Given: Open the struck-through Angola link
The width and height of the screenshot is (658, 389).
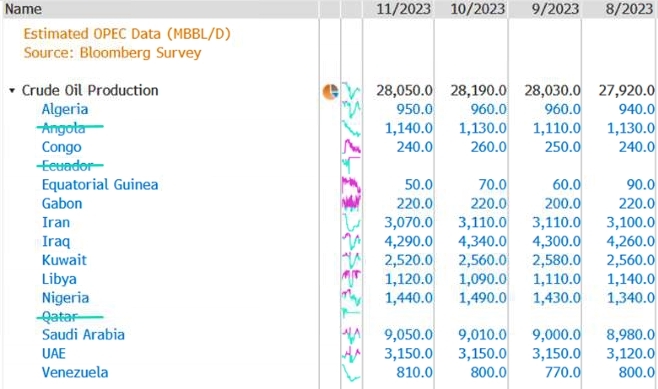Looking at the screenshot, I should pos(63,128).
